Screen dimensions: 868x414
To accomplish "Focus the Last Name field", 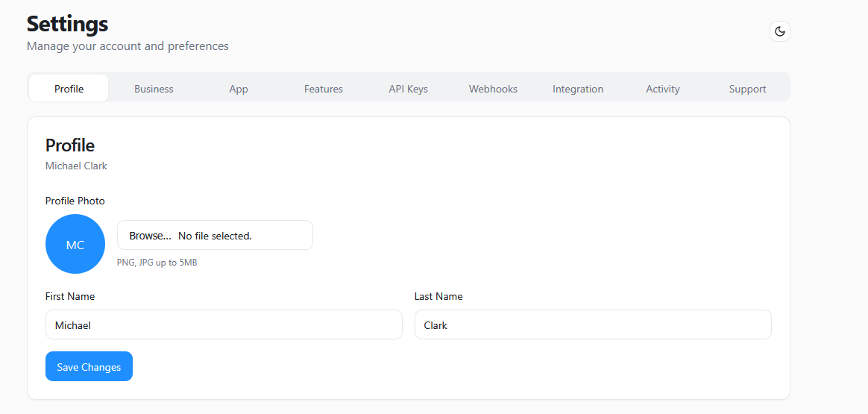I will pyautogui.click(x=593, y=325).
